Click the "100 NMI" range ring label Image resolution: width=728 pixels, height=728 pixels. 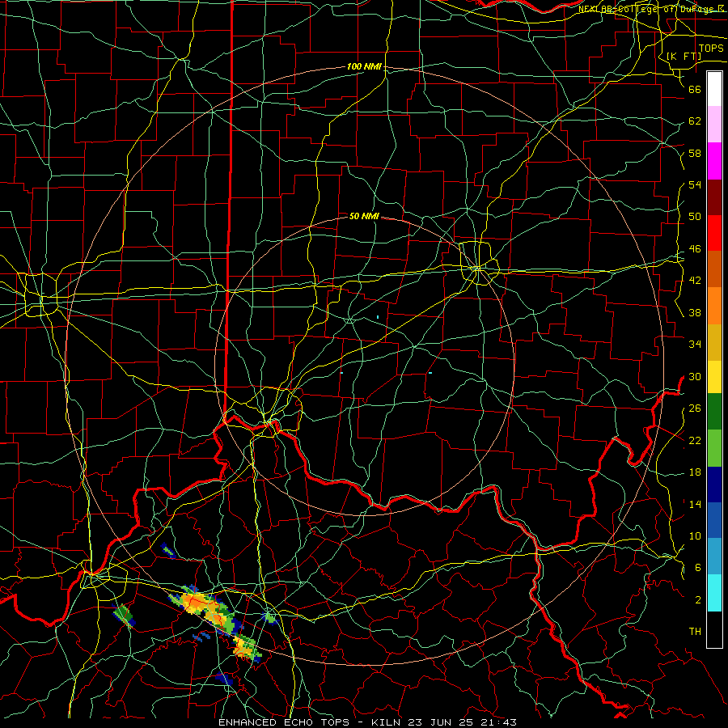tap(364, 66)
